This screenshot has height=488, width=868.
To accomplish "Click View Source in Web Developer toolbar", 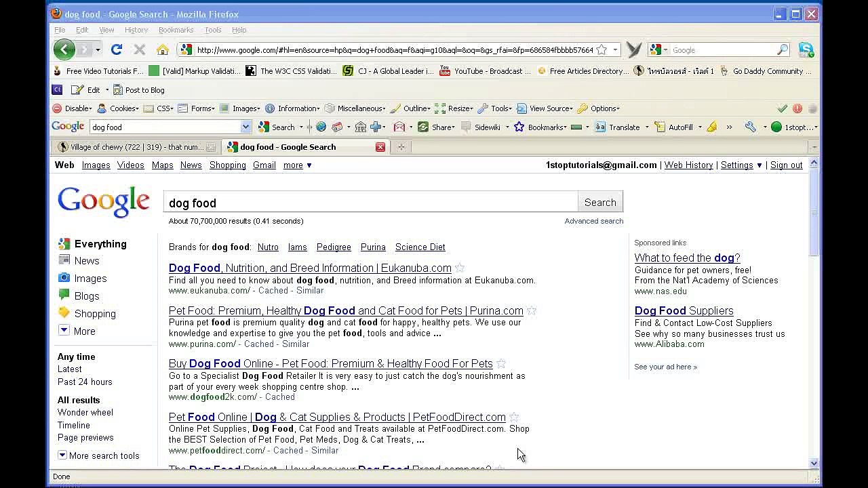I will pos(545,108).
